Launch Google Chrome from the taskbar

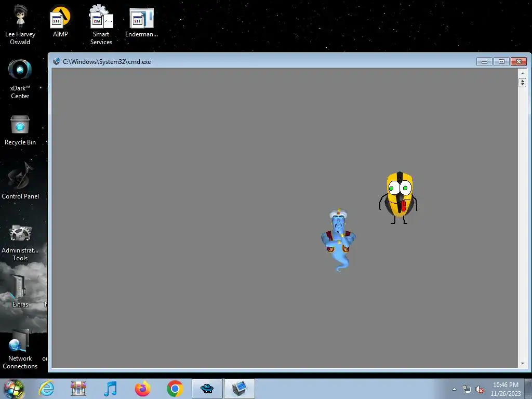175,389
